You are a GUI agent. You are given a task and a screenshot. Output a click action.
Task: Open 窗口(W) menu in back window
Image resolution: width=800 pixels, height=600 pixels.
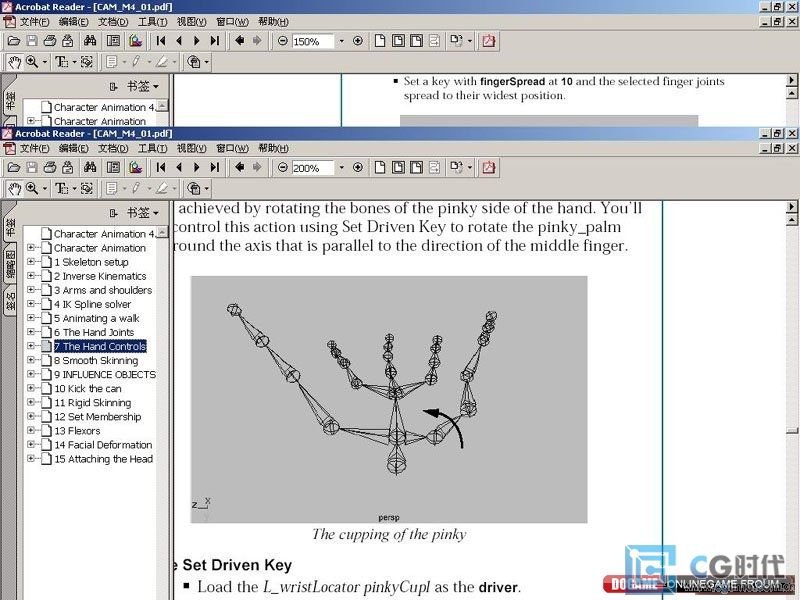click(x=232, y=21)
